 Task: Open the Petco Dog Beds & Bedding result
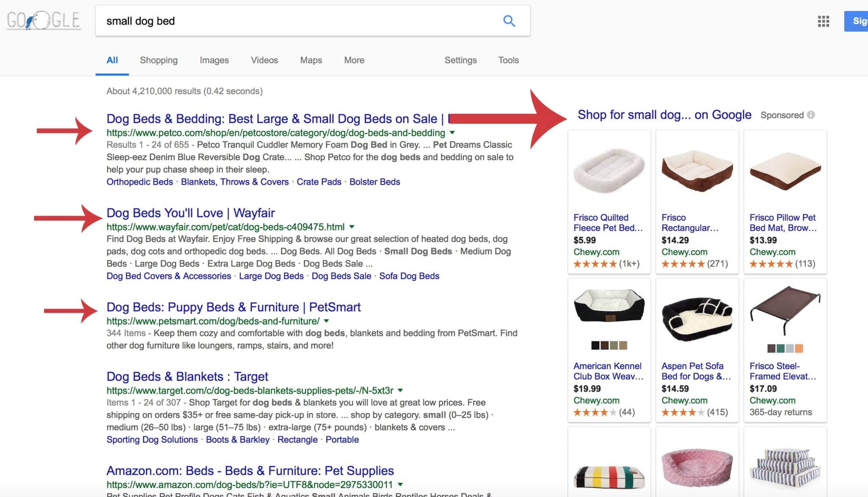(x=275, y=119)
